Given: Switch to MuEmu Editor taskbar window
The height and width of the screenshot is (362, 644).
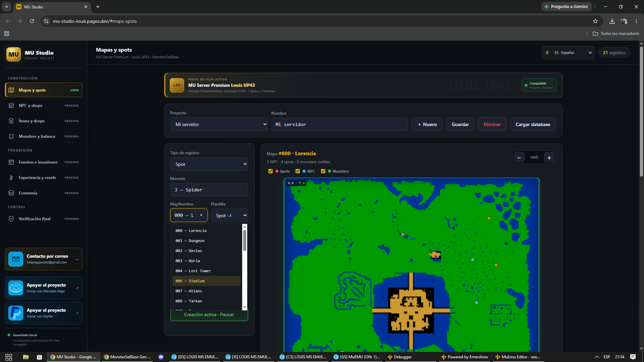Looking at the screenshot, I should [517, 357].
